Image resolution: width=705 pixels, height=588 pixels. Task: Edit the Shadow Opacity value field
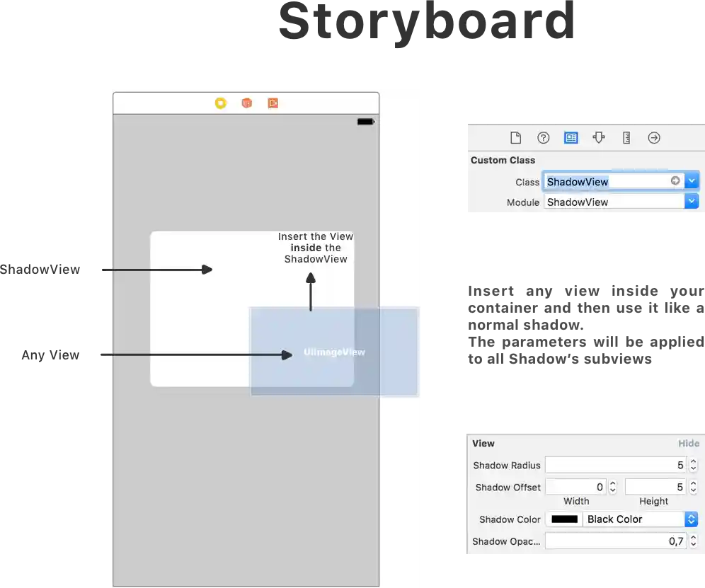coord(616,541)
